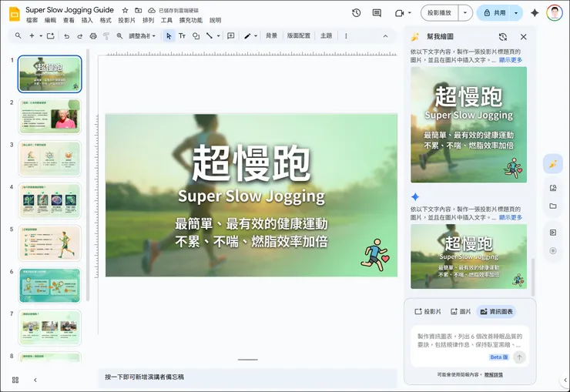
Task: Click the Google Slides home logo
Action: pos(14,14)
